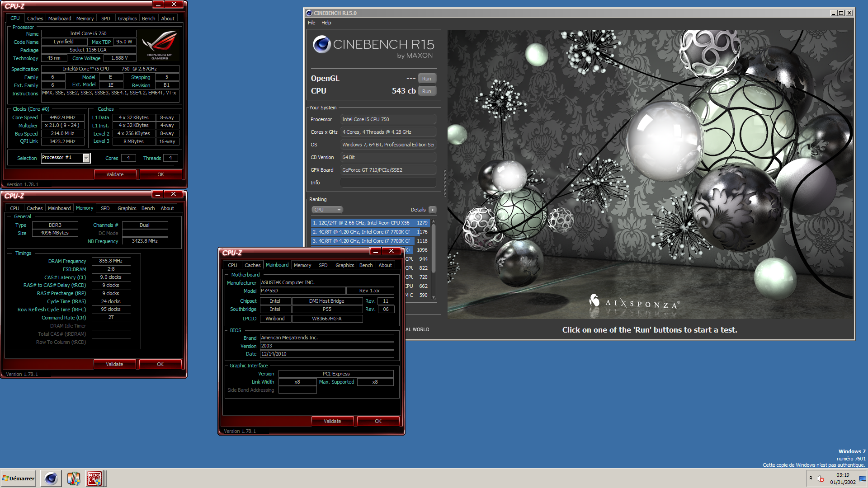The height and width of the screenshot is (488, 868).
Task: Open SPD tab in CPU-Z timings window
Action: pyautogui.click(x=105, y=208)
